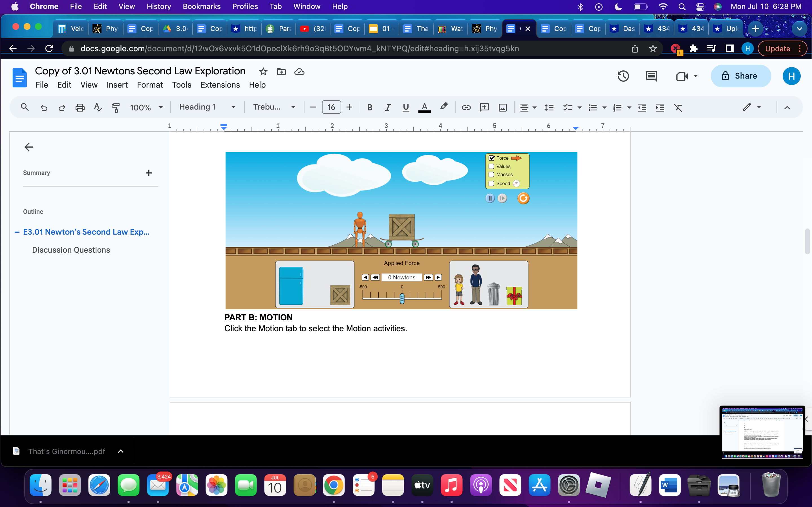Toggle bold formatting button
The width and height of the screenshot is (812, 507).
[369, 107]
